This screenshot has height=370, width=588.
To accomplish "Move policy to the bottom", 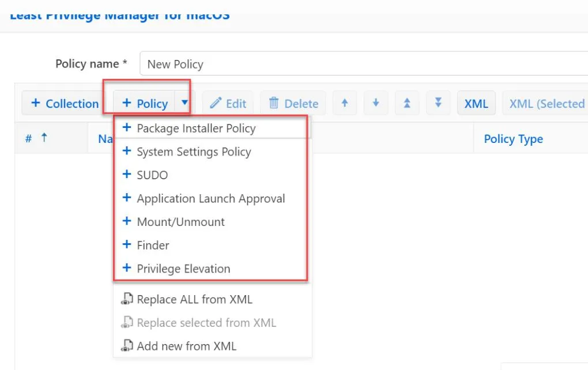I will 438,103.
